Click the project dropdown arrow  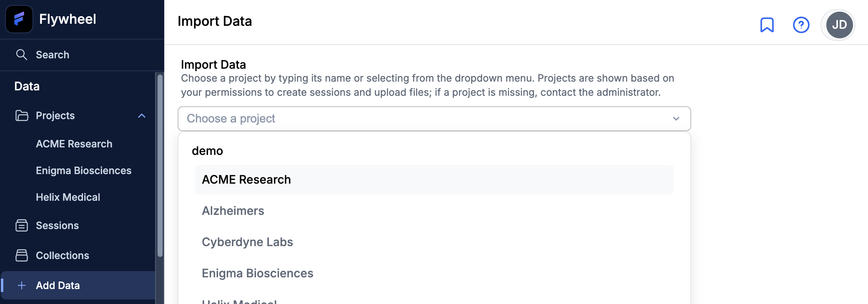(x=676, y=119)
